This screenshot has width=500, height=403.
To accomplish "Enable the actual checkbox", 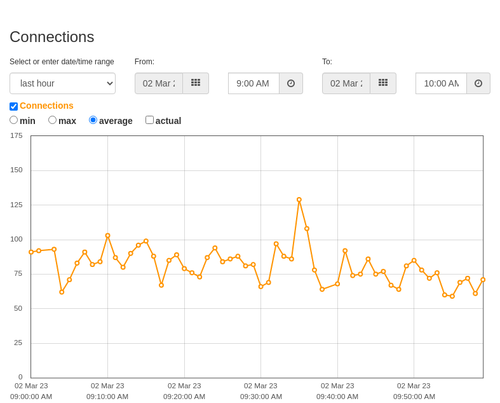I will point(150,120).
